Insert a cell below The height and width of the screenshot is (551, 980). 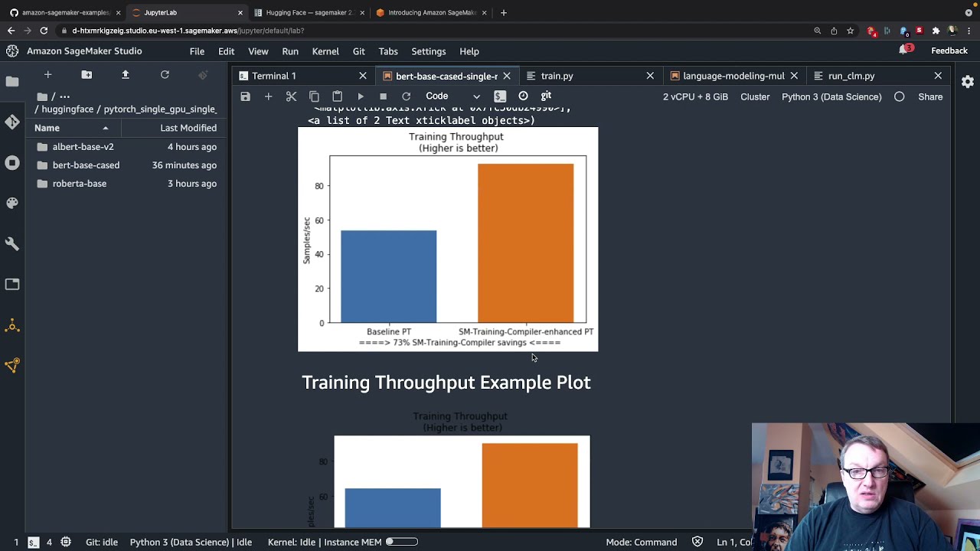click(x=268, y=96)
